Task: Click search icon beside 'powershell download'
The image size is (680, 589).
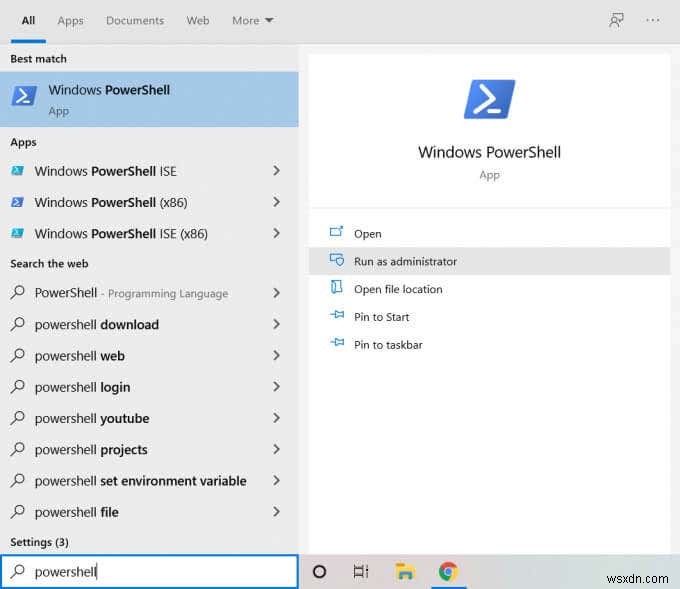Action: pos(17,324)
